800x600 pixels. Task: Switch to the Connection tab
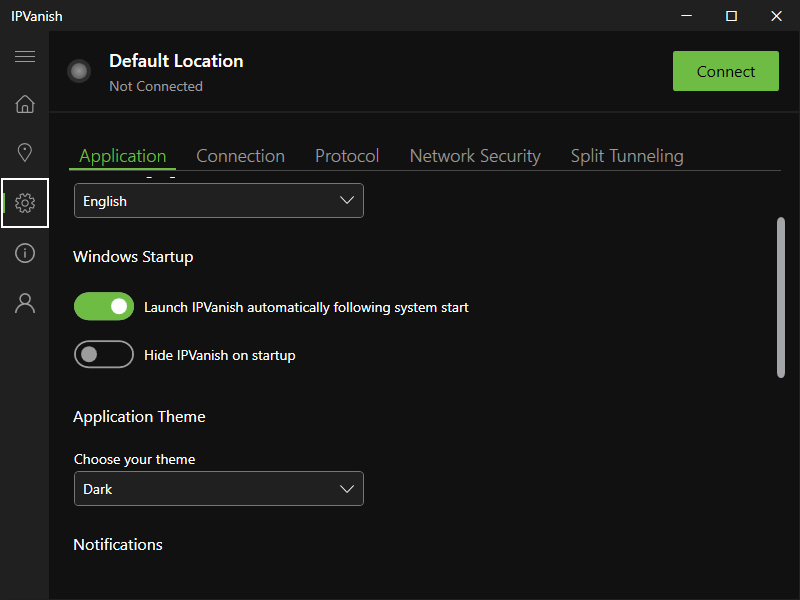pyautogui.click(x=240, y=156)
